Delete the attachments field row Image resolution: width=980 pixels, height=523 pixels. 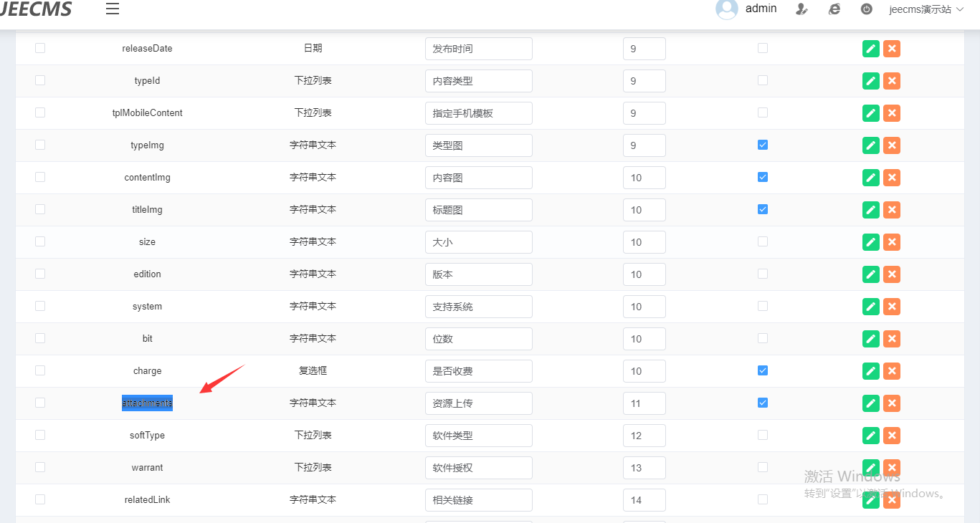pyautogui.click(x=892, y=403)
